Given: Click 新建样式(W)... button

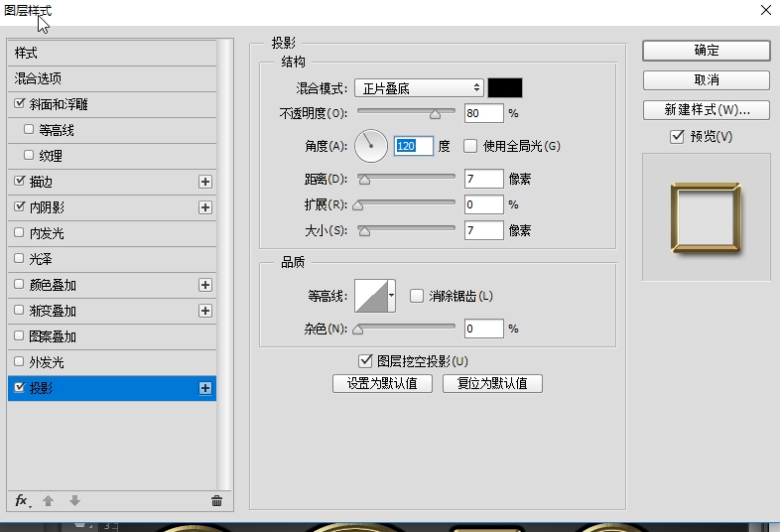Looking at the screenshot, I should (707, 110).
